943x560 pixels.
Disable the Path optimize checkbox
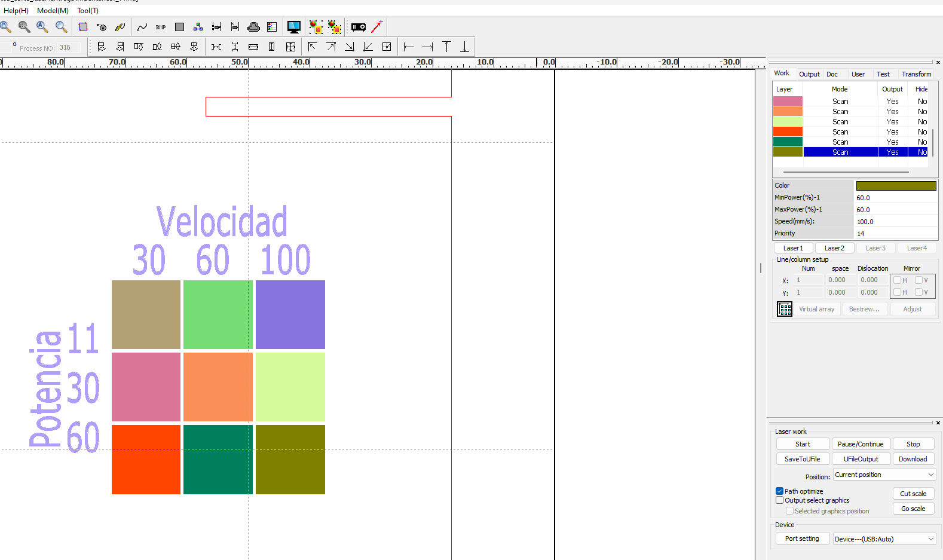tap(779, 491)
